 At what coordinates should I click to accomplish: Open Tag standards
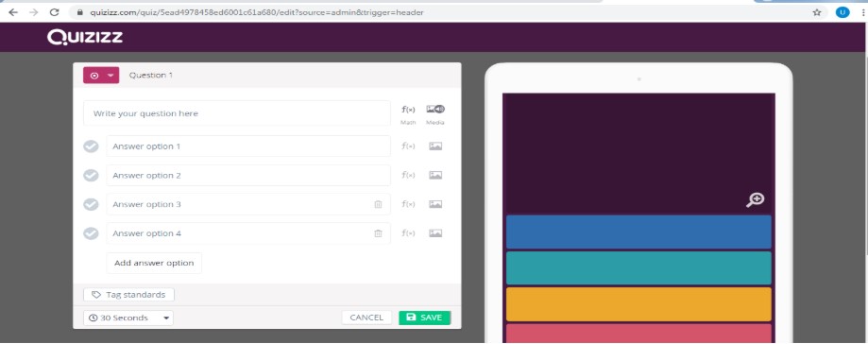[x=128, y=295]
